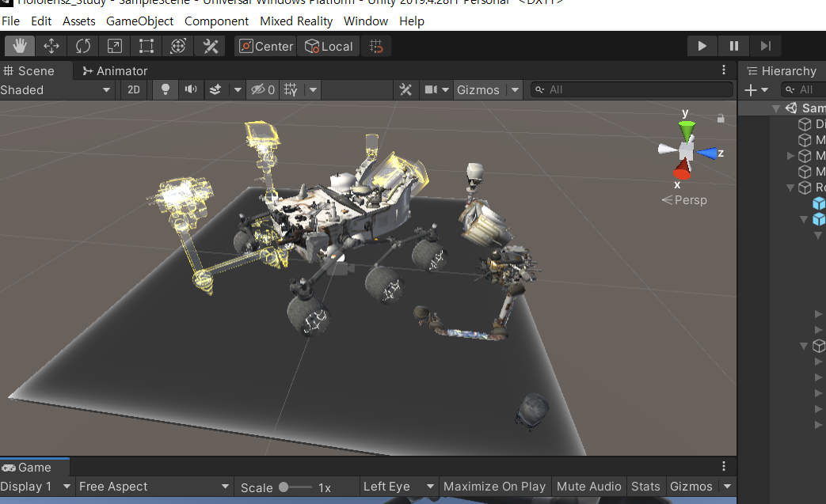Collapse the scene root in Hierarchy
Image resolution: width=826 pixels, height=504 pixels.
tap(776, 108)
